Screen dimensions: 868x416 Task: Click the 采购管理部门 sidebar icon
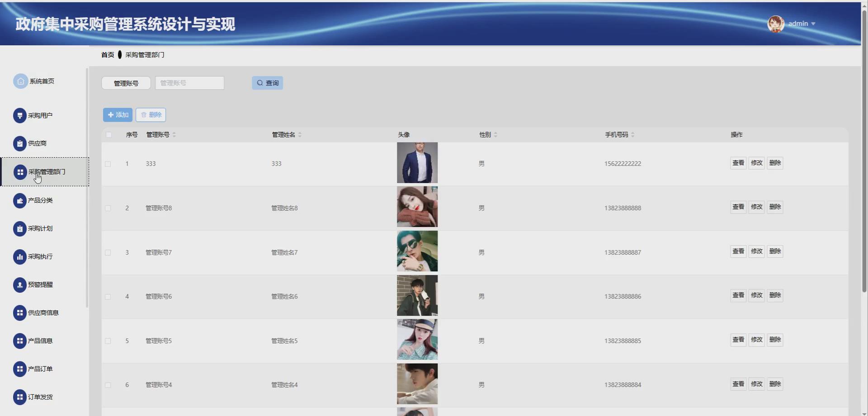19,172
